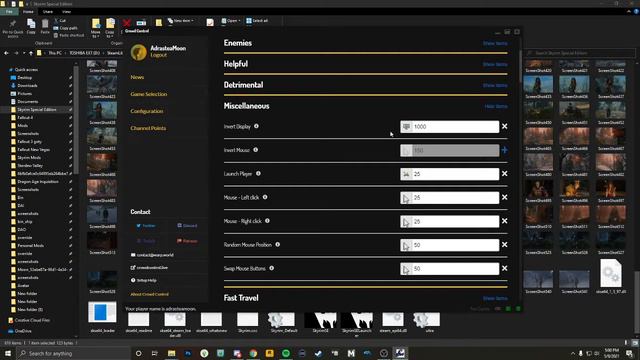Open info icon next to Launch Player
Screen dimensions: 640x360
[258, 173]
